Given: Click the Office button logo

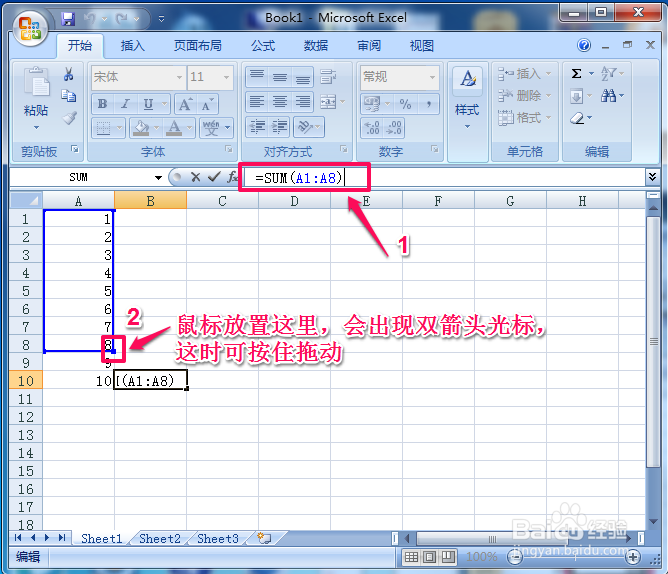Looking at the screenshot, I should click(29, 28).
